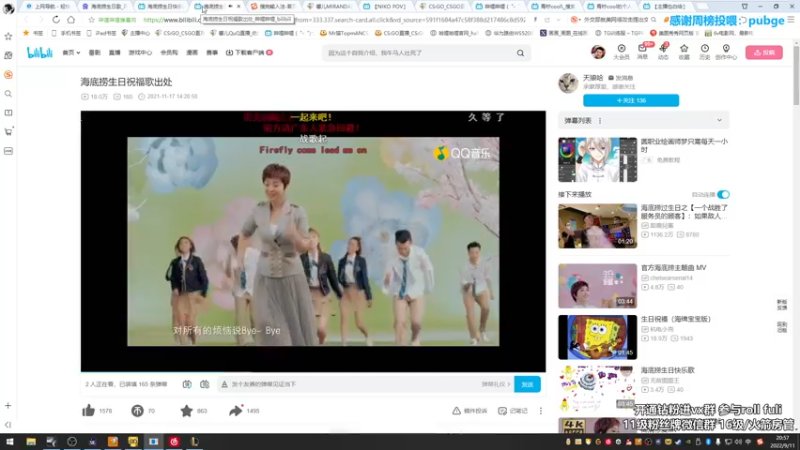This screenshot has width=800, height=450.
Task: Open the red NetEase Music taskbar icon
Action: pos(174,441)
